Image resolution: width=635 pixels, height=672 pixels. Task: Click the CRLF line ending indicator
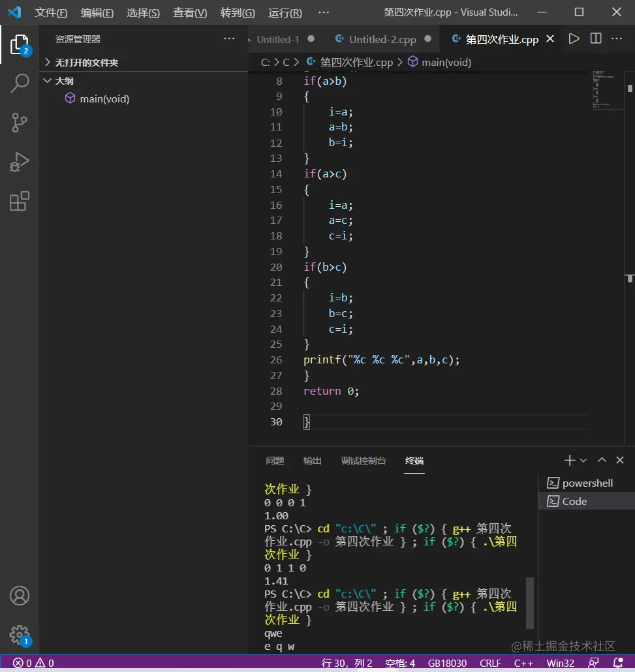(490, 663)
